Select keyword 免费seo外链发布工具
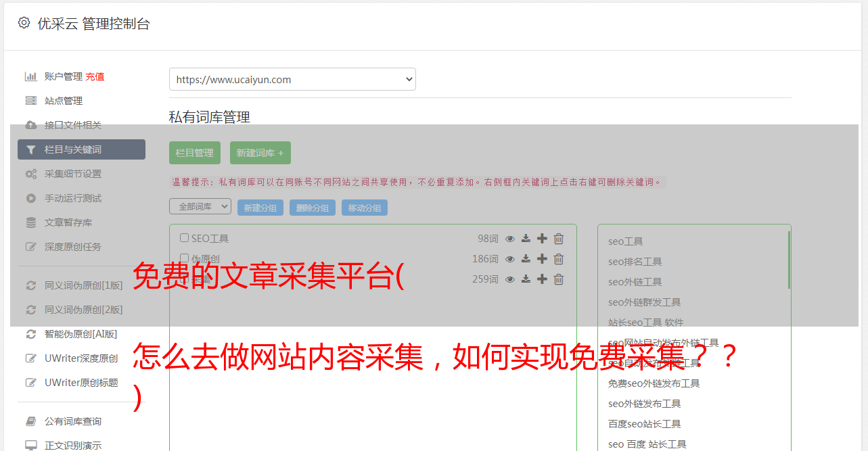The image size is (868, 451). click(x=654, y=383)
